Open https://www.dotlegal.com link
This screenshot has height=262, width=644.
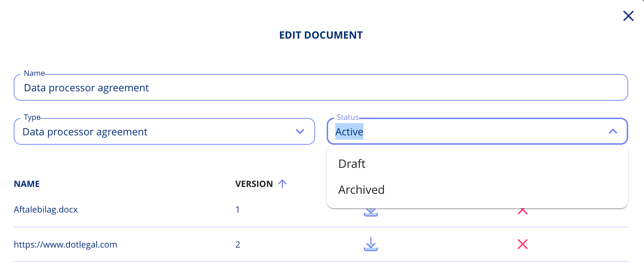pyautogui.click(x=65, y=245)
